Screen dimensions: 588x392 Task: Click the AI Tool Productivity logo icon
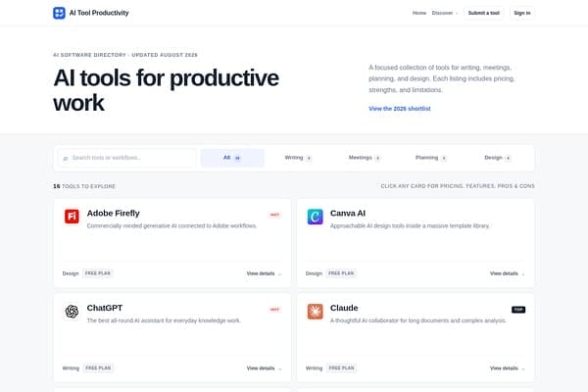point(59,13)
